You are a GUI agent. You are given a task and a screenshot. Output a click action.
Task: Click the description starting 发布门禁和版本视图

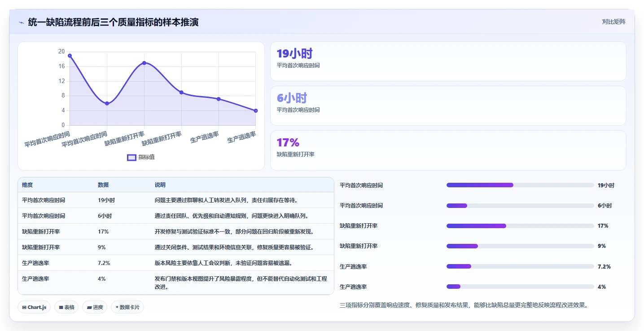[x=241, y=283]
